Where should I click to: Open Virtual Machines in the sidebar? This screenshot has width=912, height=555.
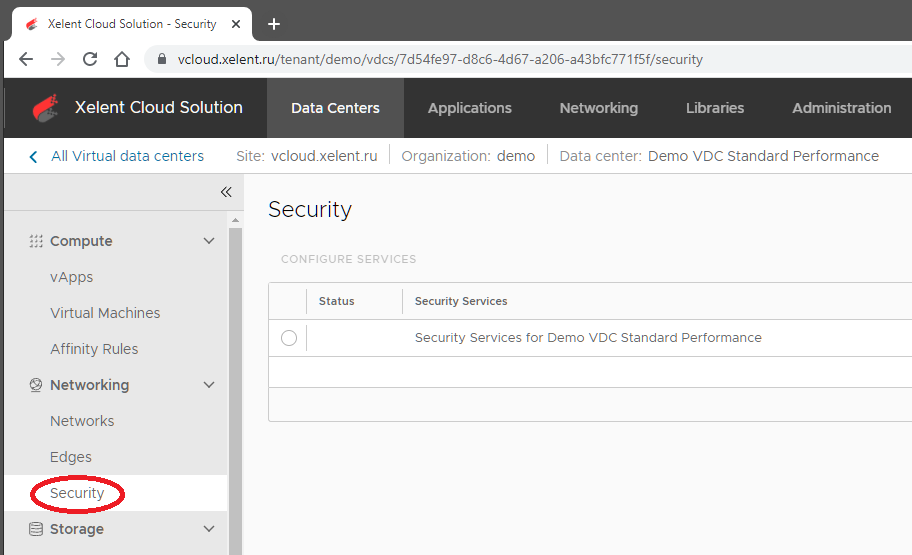click(105, 313)
